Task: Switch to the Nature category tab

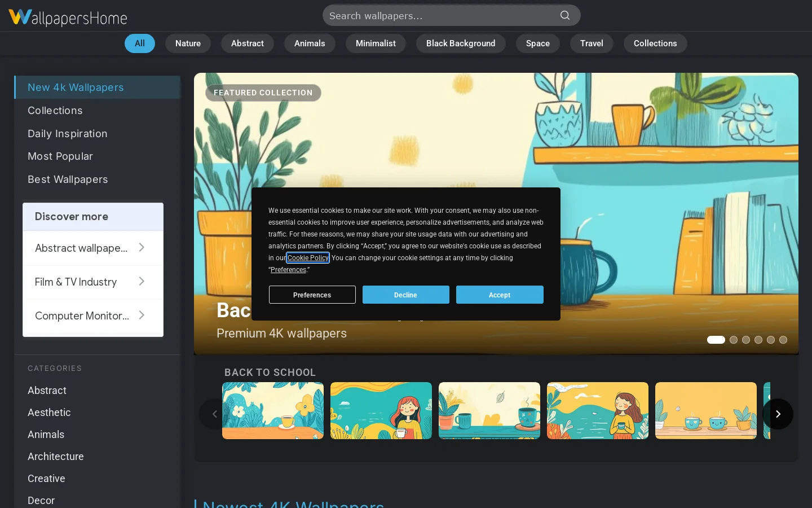Action: [x=188, y=43]
